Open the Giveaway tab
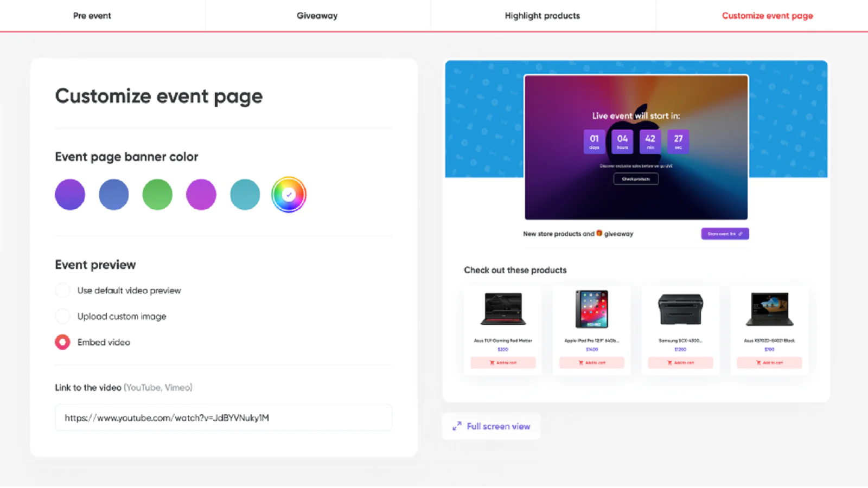This screenshot has height=488, width=868. point(317,16)
